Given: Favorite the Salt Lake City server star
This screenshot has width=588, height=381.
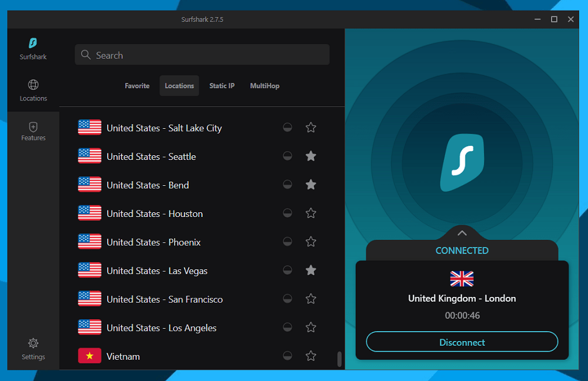Looking at the screenshot, I should 311,128.
